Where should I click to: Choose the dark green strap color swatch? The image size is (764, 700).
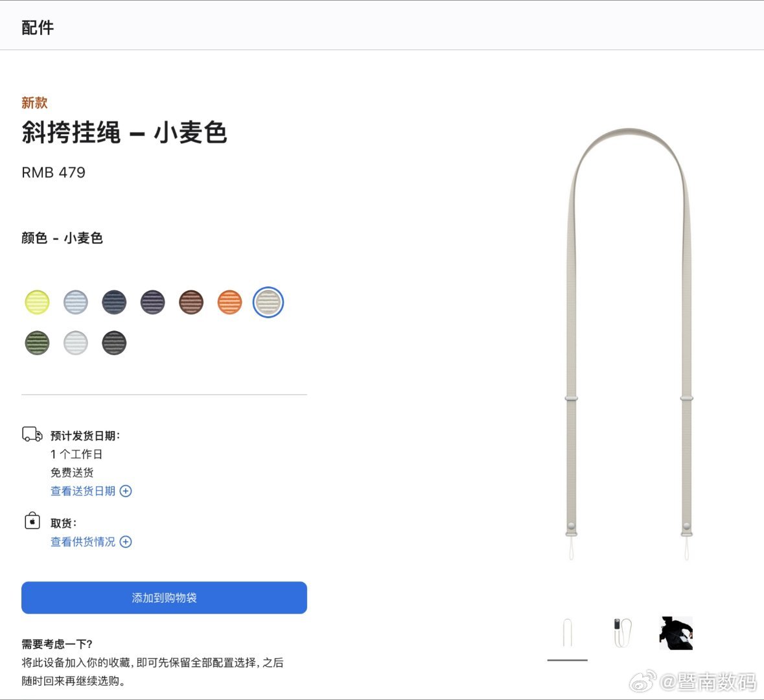37,343
